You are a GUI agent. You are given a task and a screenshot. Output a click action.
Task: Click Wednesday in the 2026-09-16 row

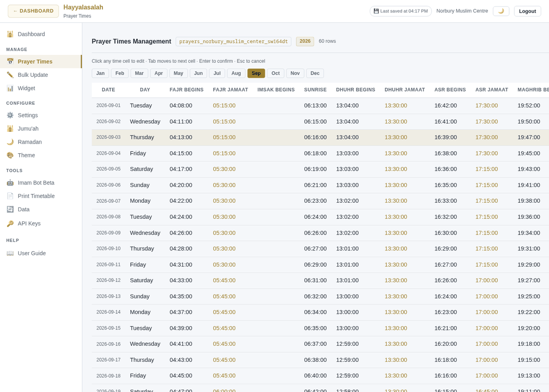pyautogui.click(x=145, y=344)
